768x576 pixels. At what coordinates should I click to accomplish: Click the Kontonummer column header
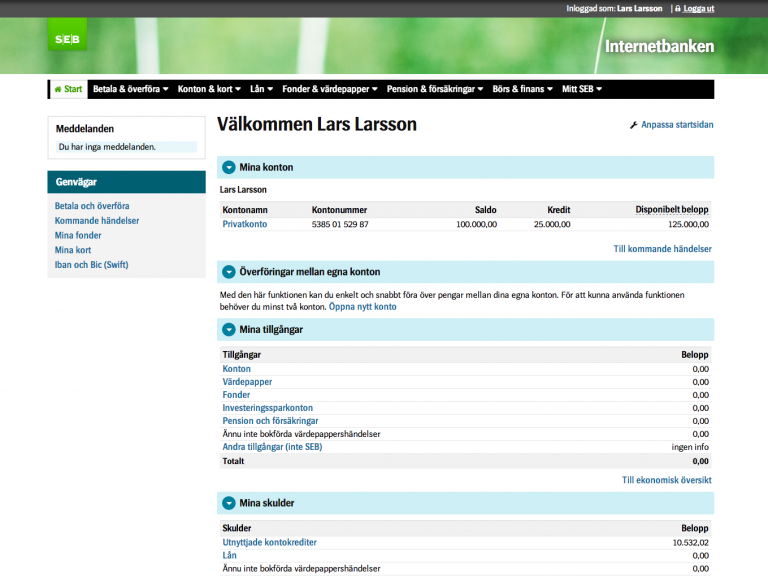[x=339, y=210]
